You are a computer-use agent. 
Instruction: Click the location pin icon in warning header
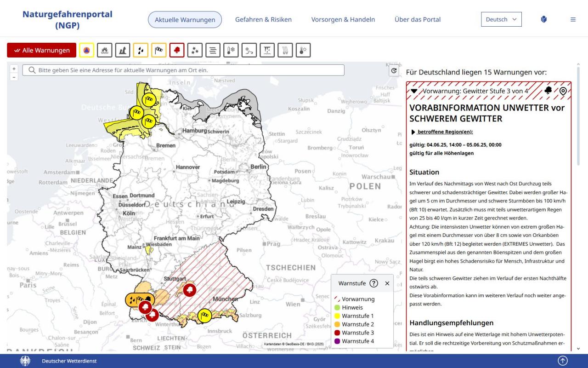pyautogui.click(x=563, y=91)
